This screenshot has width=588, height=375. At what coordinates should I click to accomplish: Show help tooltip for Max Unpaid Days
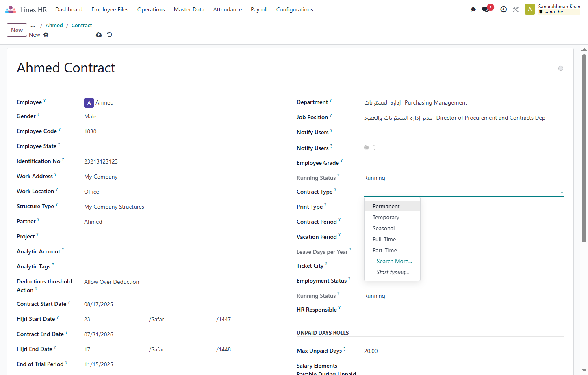click(345, 349)
